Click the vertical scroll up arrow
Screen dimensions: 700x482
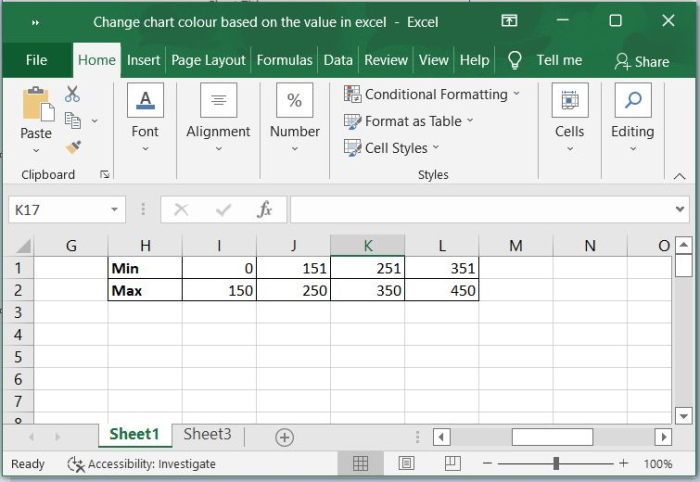683,245
